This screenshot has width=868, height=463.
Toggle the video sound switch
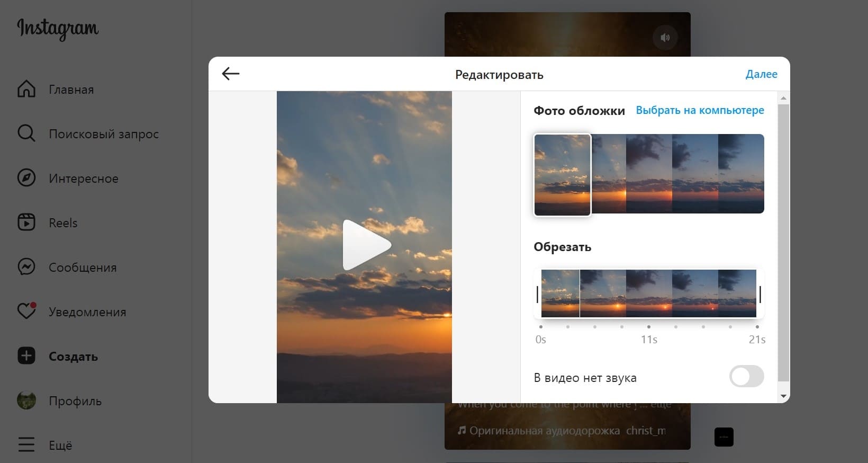[x=746, y=377]
